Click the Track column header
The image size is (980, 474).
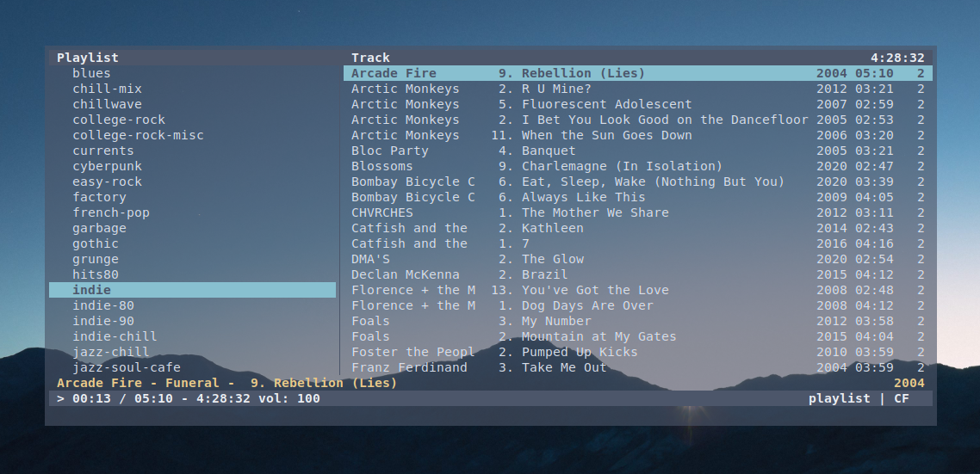pos(370,58)
